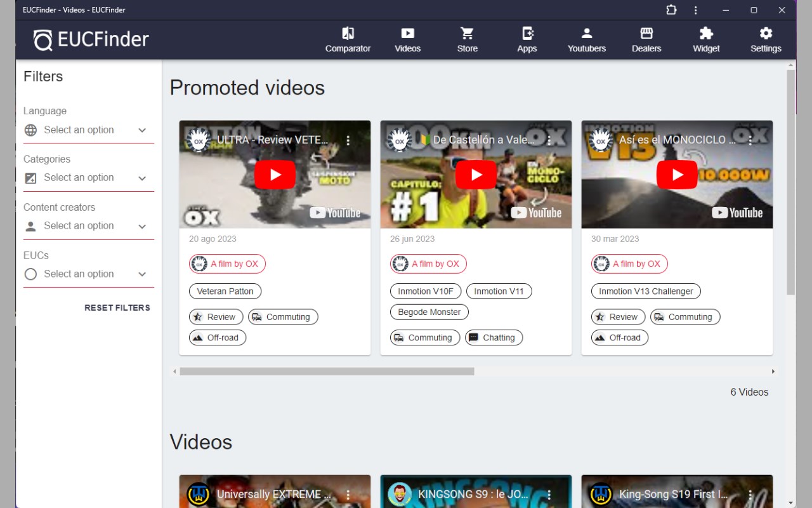Click the left arrow of promoted videos scrollbar
Image resolution: width=812 pixels, height=508 pixels.
(x=174, y=371)
